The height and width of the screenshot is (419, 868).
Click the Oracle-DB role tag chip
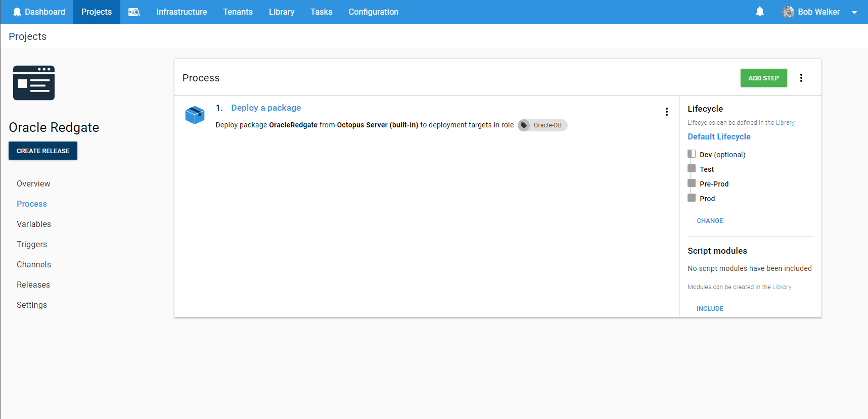click(542, 125)
